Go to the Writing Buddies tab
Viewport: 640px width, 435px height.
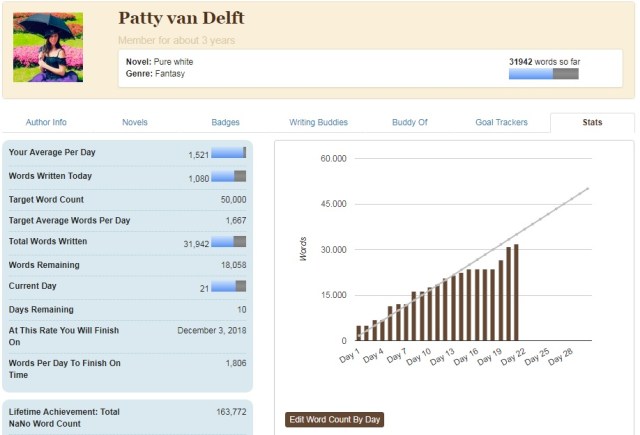[318, 122]
